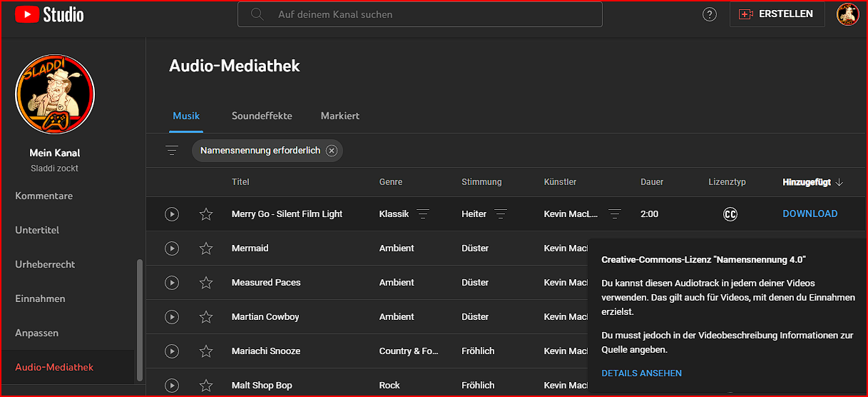The image size is (868, 397).
Task: Filter by the Heiter mood icon
Action: pos(501,214)
